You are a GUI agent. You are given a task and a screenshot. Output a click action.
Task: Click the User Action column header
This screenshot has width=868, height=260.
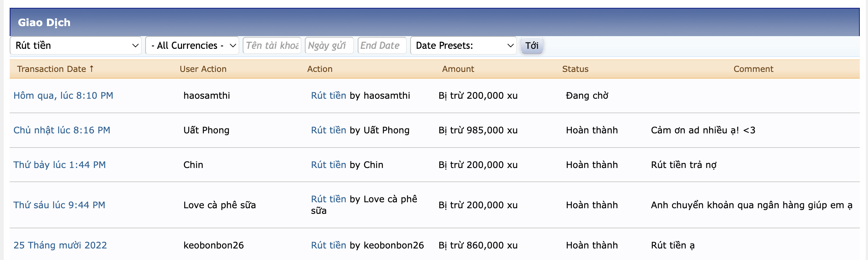[x=203, y=69]
